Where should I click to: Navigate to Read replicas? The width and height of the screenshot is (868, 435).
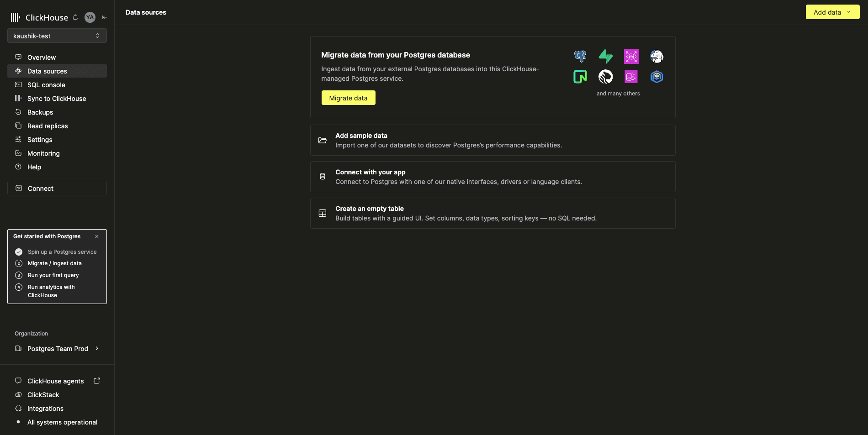click(x=57, y=126)
